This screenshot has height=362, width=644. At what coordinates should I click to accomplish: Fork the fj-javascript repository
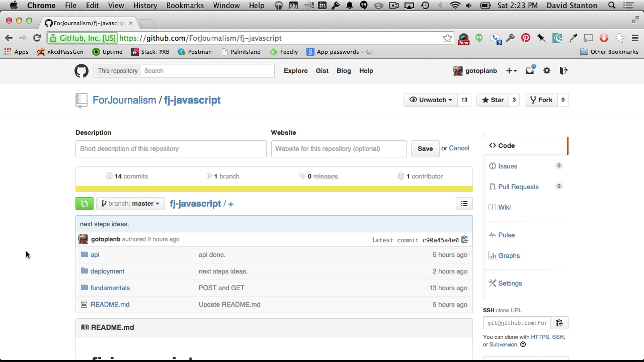pos(541,100)
